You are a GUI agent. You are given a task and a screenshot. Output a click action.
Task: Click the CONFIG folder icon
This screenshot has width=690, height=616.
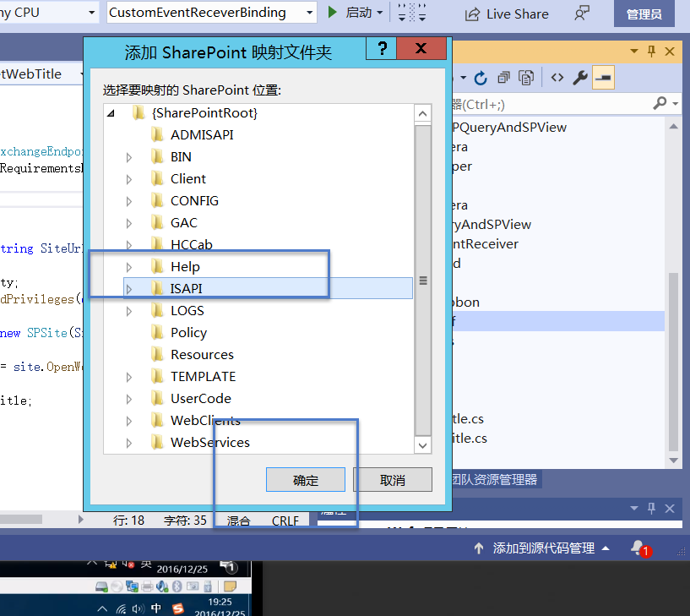pyautogui.click(x=158, y=201)
